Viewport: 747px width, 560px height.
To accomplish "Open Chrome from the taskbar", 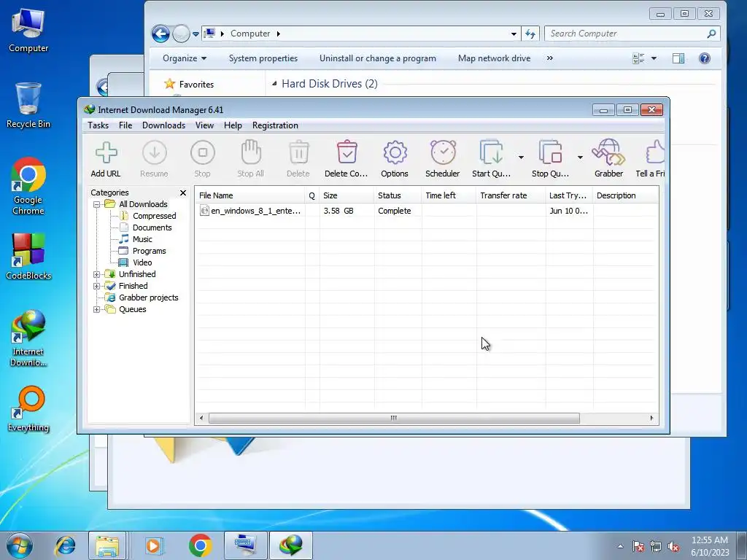I will [200, 545].
